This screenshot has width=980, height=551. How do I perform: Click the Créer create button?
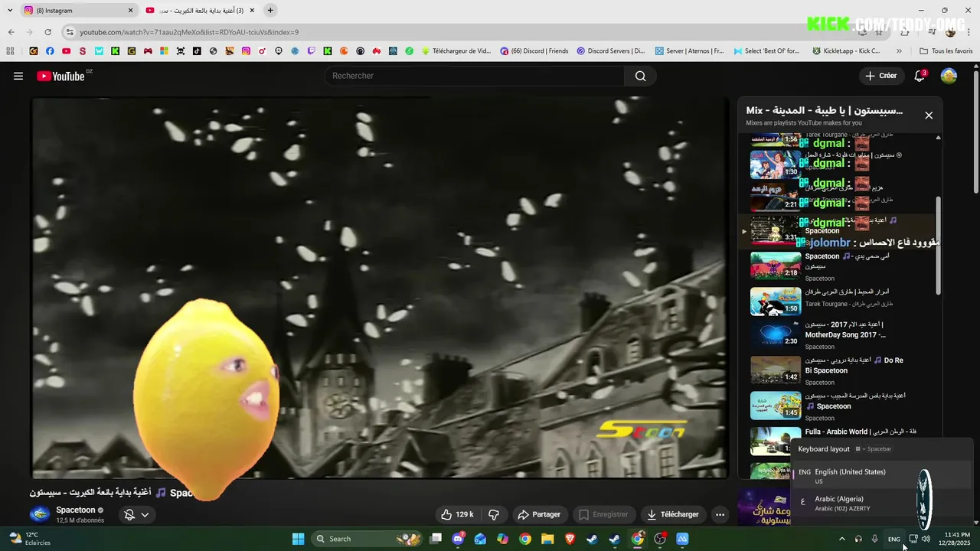[x=880, y=76]
